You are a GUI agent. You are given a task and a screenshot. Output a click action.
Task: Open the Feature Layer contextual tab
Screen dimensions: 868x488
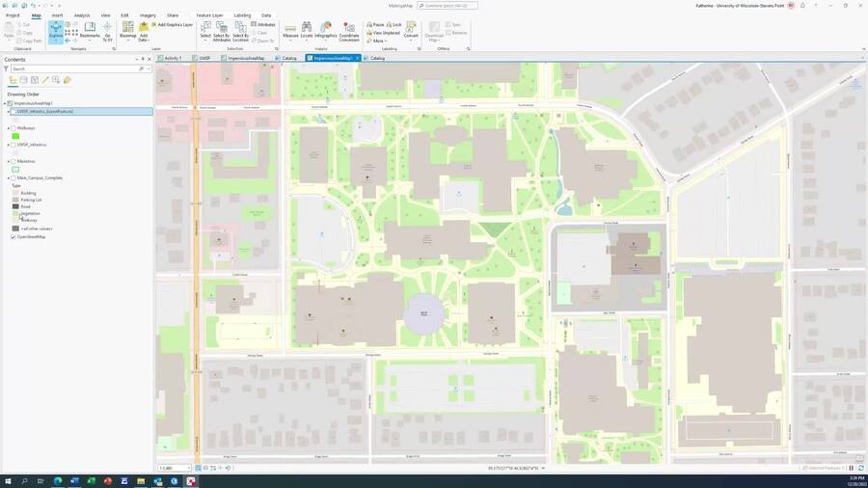(x=210, y=15)
